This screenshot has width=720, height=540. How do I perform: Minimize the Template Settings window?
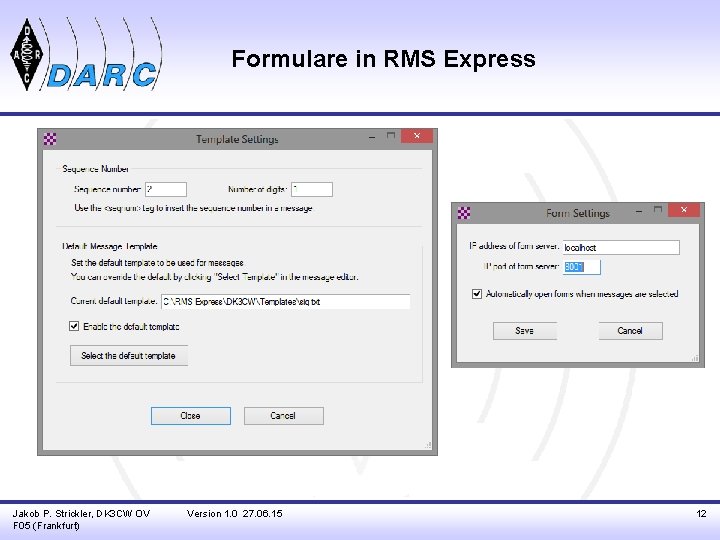pyautogui.click(x=372, y=137)
